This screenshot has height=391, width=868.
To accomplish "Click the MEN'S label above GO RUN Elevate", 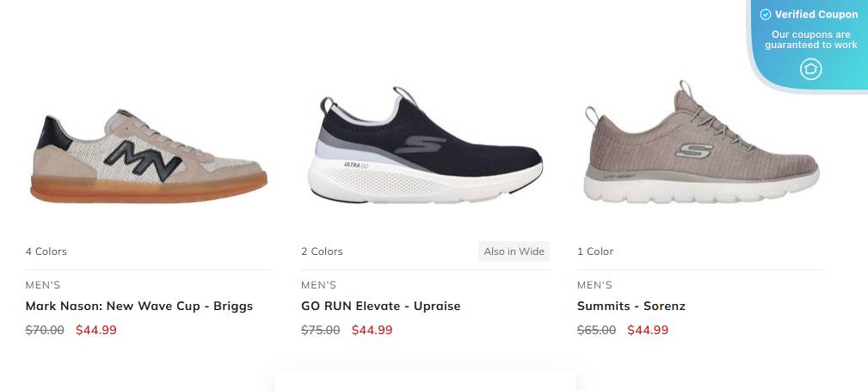I will [x=318, y=285].
